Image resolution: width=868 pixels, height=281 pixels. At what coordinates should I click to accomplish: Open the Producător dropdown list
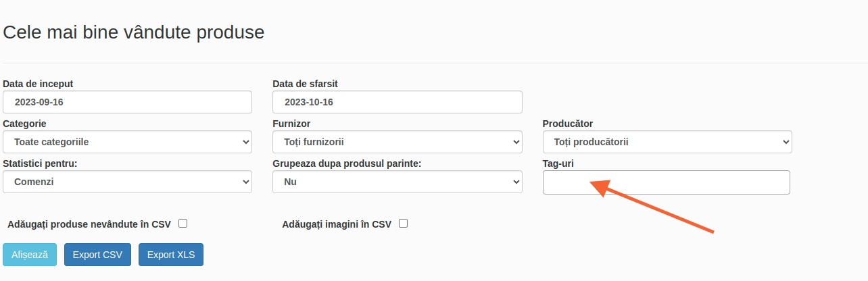pyautogui.click(x=667, y=142)
